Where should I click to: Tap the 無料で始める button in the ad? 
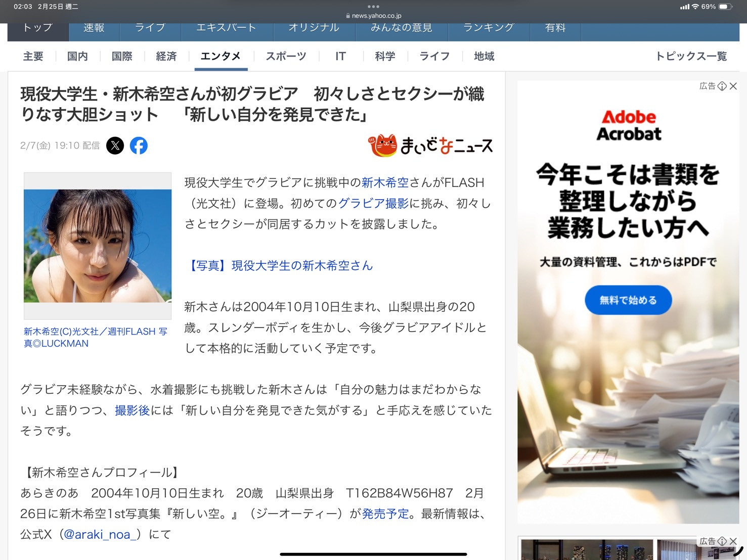click(628, 300)
